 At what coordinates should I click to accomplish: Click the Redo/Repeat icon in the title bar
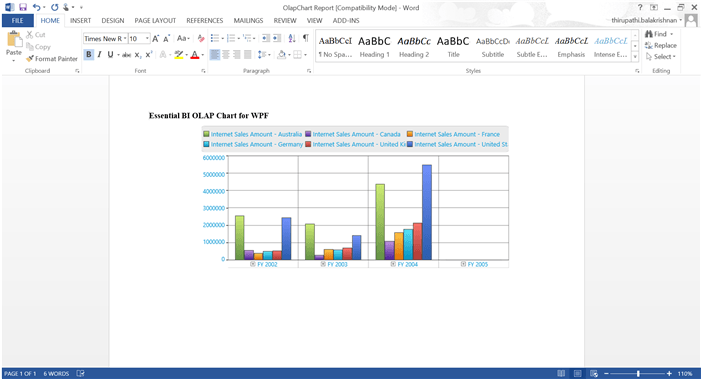coord(55,7)
